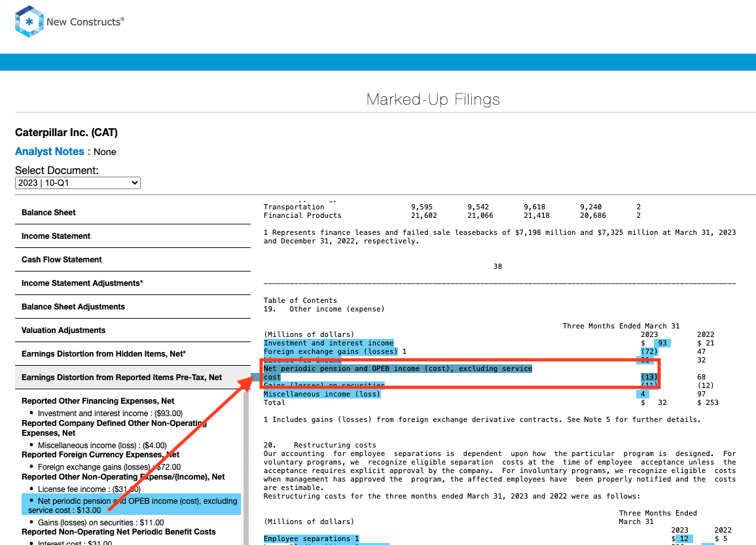
Task: Click 'Reported Company Defined Other Non-Operating Expenses, Net' heading
Action: (x=115, y=428)
